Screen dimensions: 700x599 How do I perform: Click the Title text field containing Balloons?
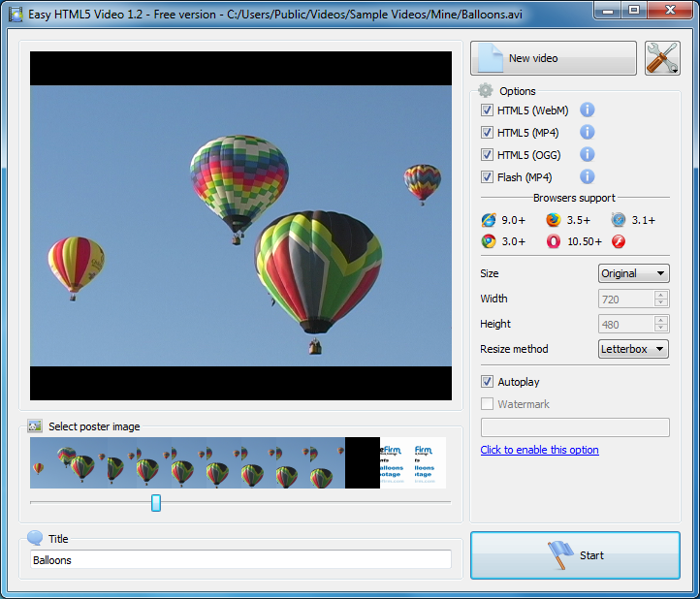tap(240, 559)
